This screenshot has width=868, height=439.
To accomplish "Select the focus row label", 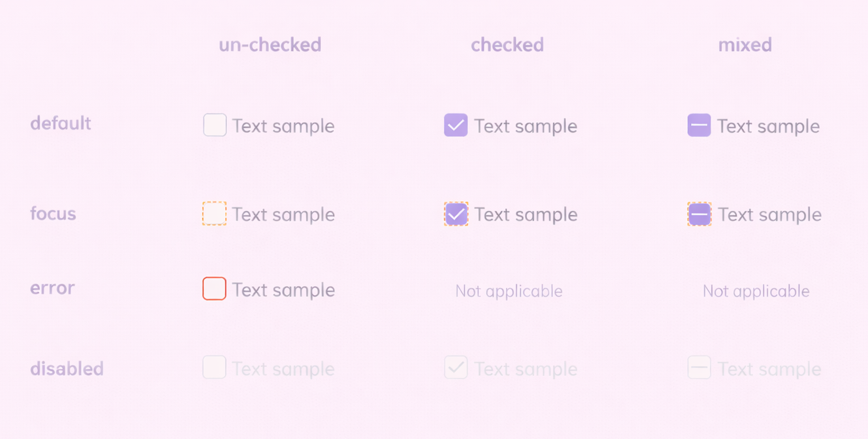I will pos(53,213).
